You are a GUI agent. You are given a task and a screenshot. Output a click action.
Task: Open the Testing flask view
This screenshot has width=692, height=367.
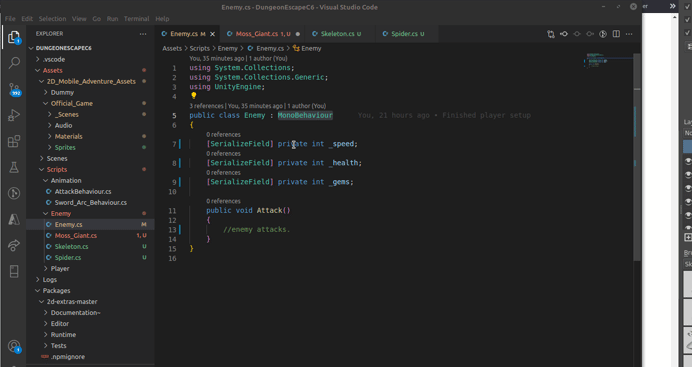tap(14, 167)
